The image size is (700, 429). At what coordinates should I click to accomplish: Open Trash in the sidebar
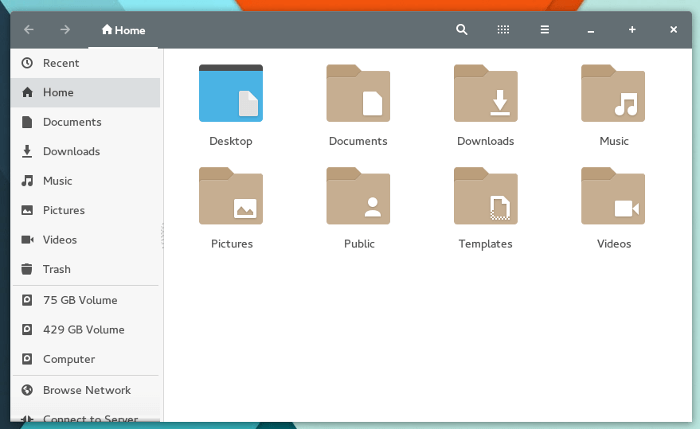tap(85, 269)
